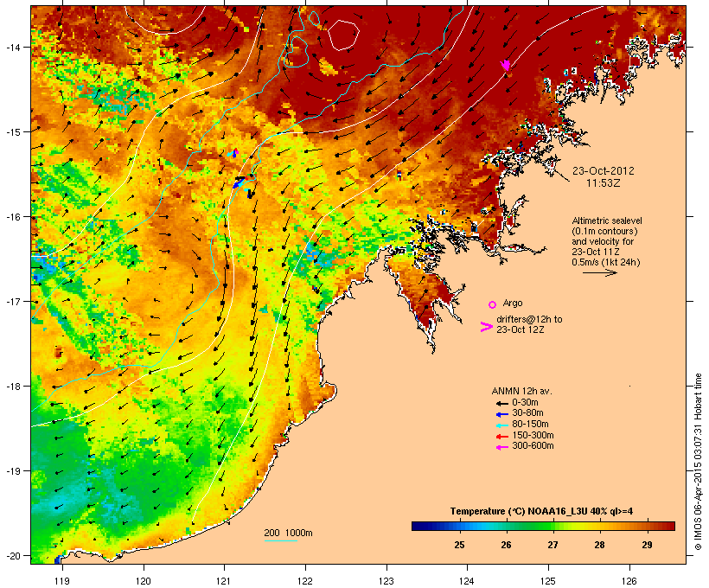Click the '(0.1m contours)' text
This screenshot has height=588, width=709.
[604, 231]
